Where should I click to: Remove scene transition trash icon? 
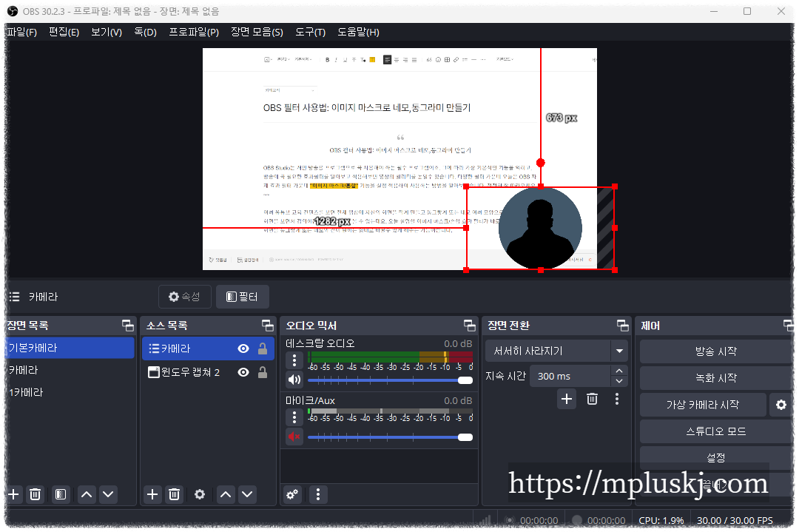592,399
